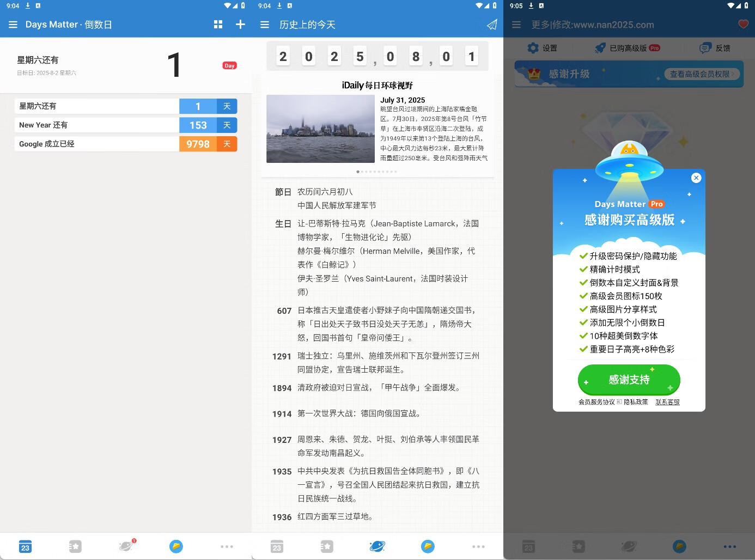
Task: Select the 1935 八一宣言 entry
Action: click(377, 485)
